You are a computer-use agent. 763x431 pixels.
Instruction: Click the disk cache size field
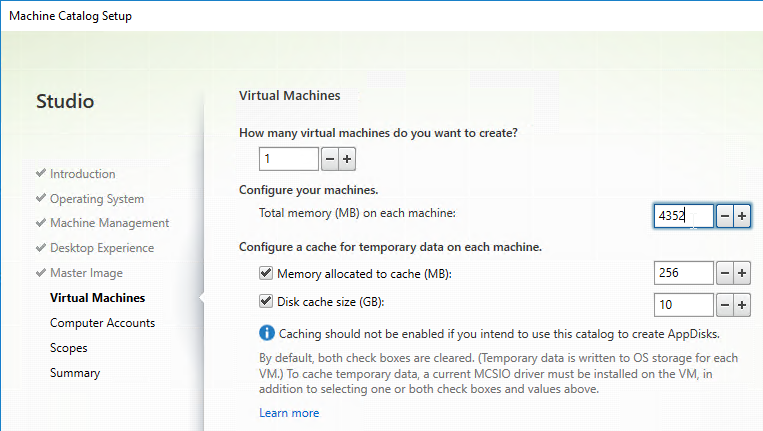click(x=684, y=305)
